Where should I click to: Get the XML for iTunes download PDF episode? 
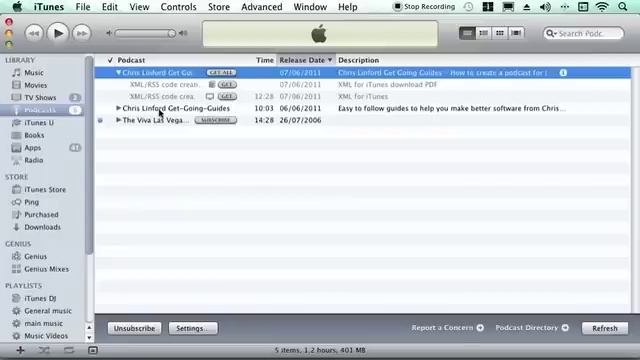[227, 84]
